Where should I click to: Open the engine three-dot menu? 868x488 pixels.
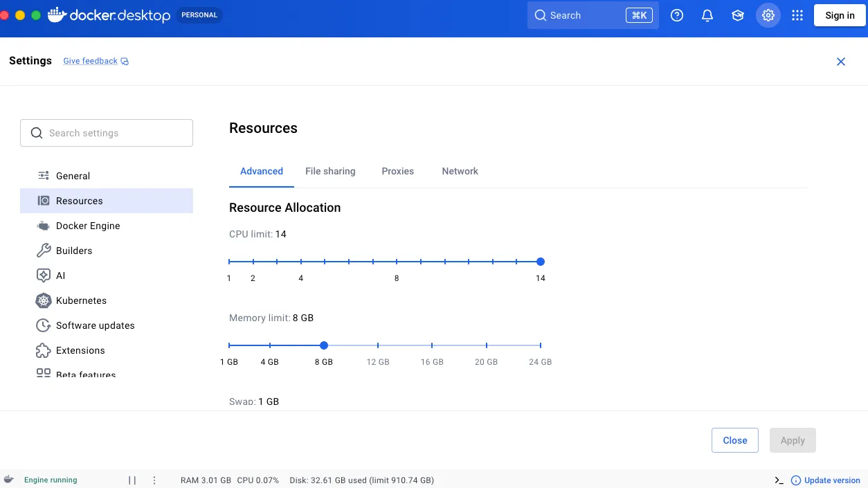[154, 480]
